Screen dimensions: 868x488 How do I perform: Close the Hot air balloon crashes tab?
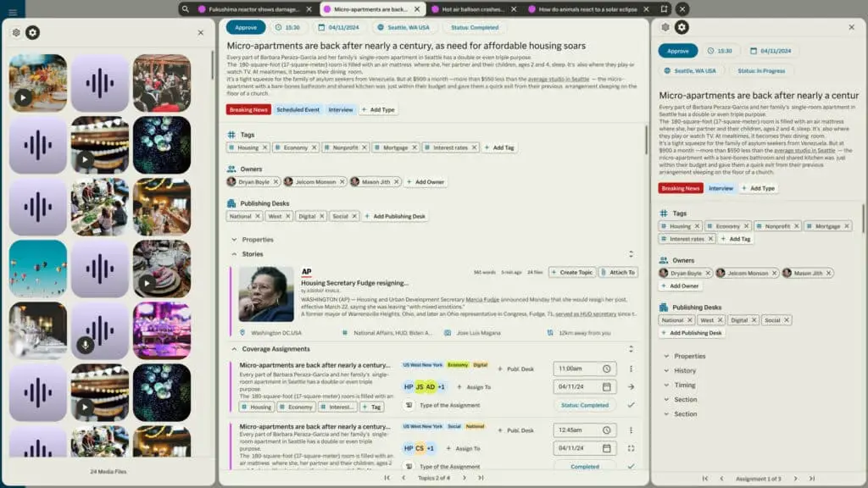click(x=514, y=9)
